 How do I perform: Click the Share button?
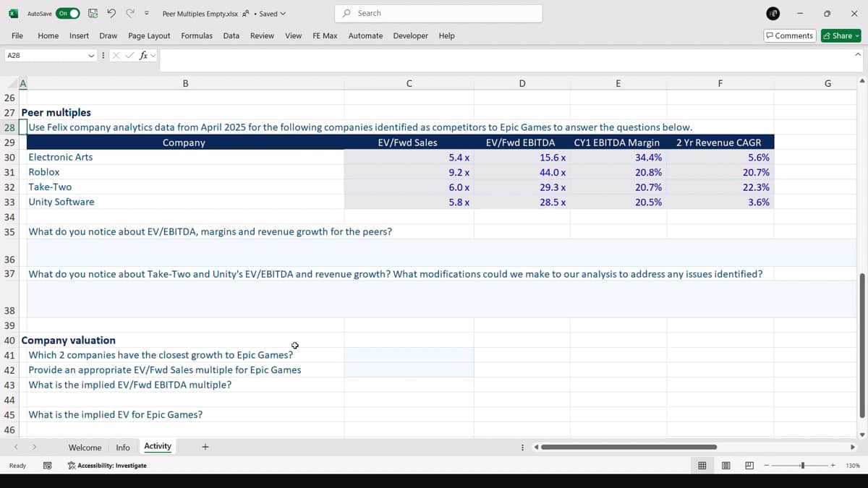(x=841, y=35)
